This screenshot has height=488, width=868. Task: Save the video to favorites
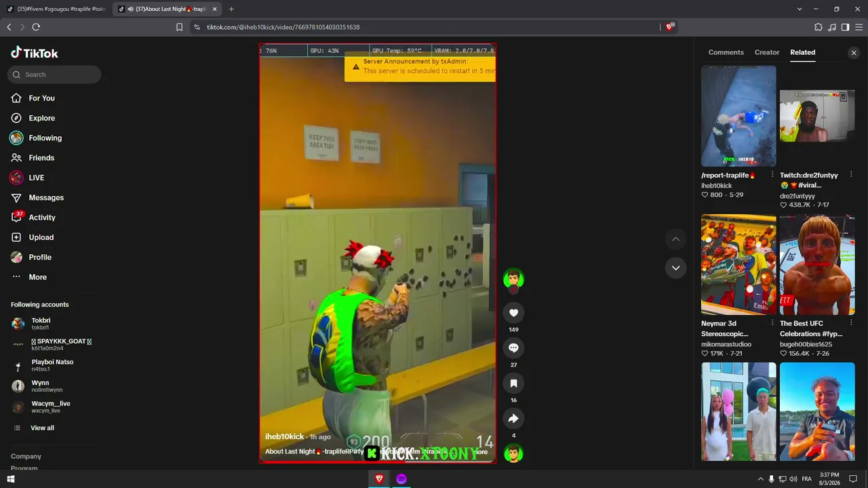[x=513, y=383]
